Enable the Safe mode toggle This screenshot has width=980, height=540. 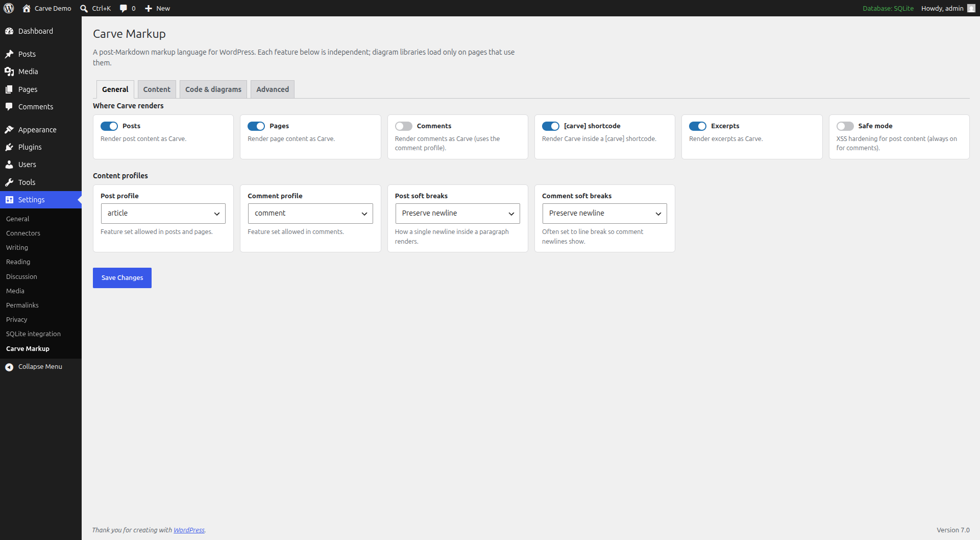[845, 126]
